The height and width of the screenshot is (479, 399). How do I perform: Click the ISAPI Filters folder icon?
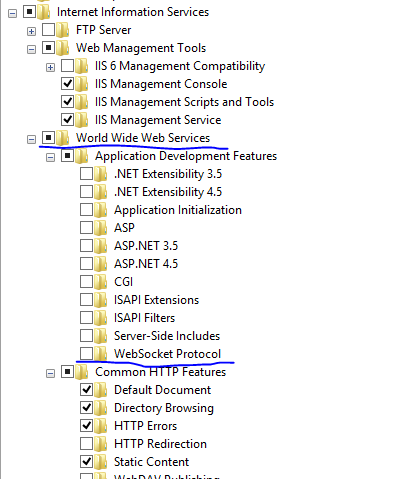point(101,318)
